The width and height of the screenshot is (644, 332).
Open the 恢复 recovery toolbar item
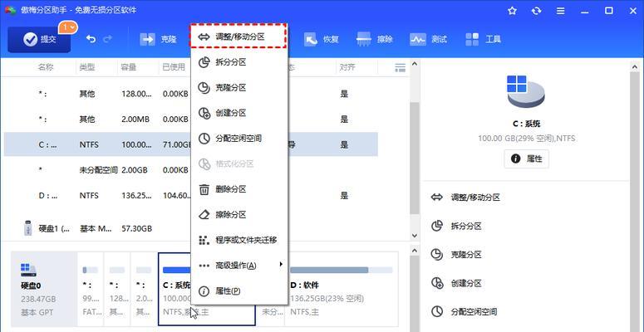(322, 39)
